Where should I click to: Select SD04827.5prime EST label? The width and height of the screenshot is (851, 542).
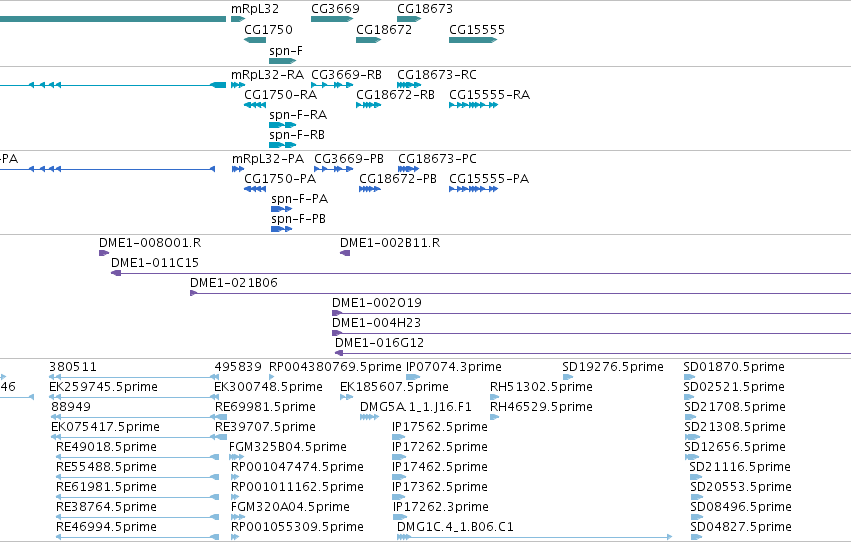pyautogui.click(x=741, y=528)
